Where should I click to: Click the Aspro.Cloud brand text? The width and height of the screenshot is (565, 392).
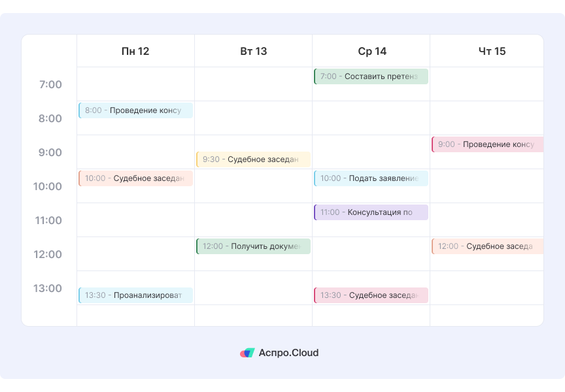pos(288,353)
